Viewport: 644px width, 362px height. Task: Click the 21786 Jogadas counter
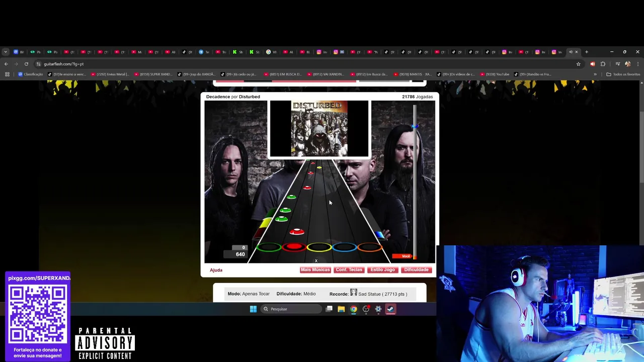point(417,97)
